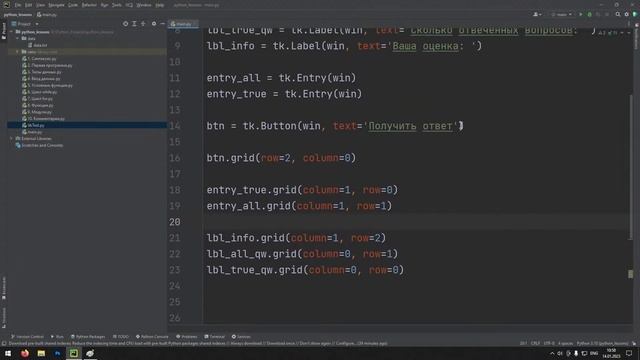Click python_lessons breadcrumb in navigation bar
The image size is (640, 360).
pyautogui.click(x=18, y=15)
